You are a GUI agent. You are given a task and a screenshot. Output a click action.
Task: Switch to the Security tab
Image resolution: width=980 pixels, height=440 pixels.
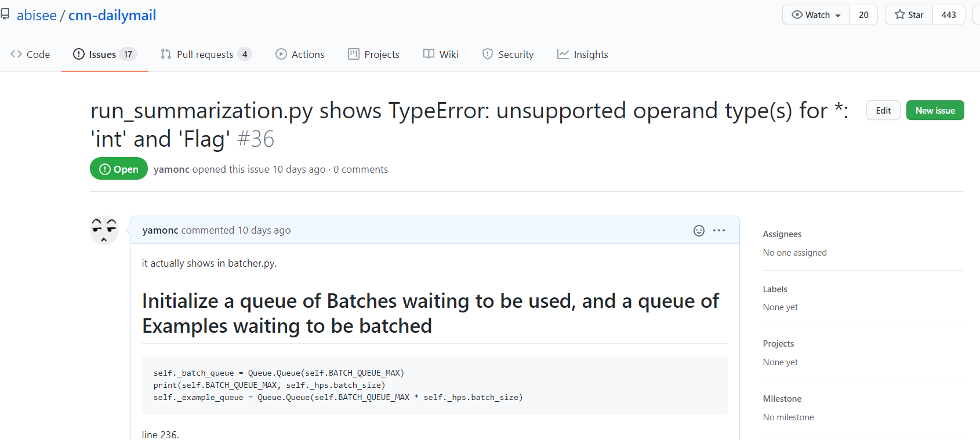click(508, 54)
